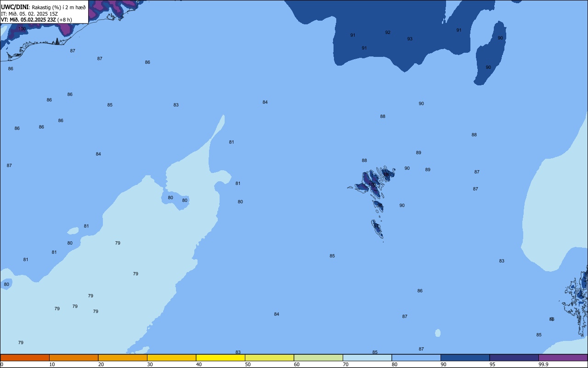This screenshot has width=588, height=368.
Task: Select the navy 95–99.9 legend swatch
Action: click(514, 357)
